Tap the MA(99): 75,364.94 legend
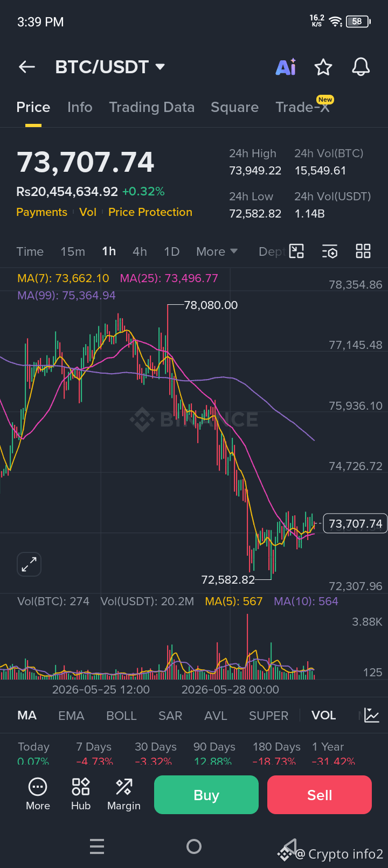The width and height of the screenshot is (388, 868). [66, 295]
